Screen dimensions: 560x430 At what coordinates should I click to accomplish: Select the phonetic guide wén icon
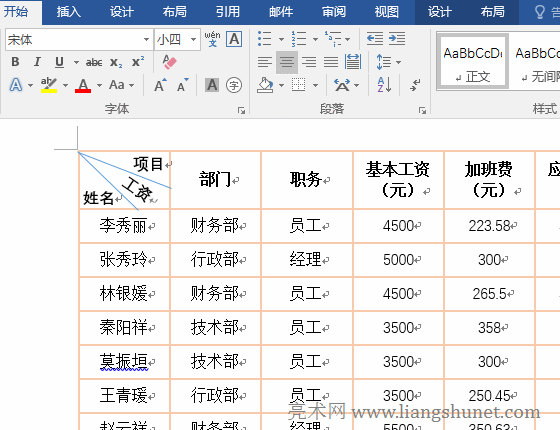212,39
